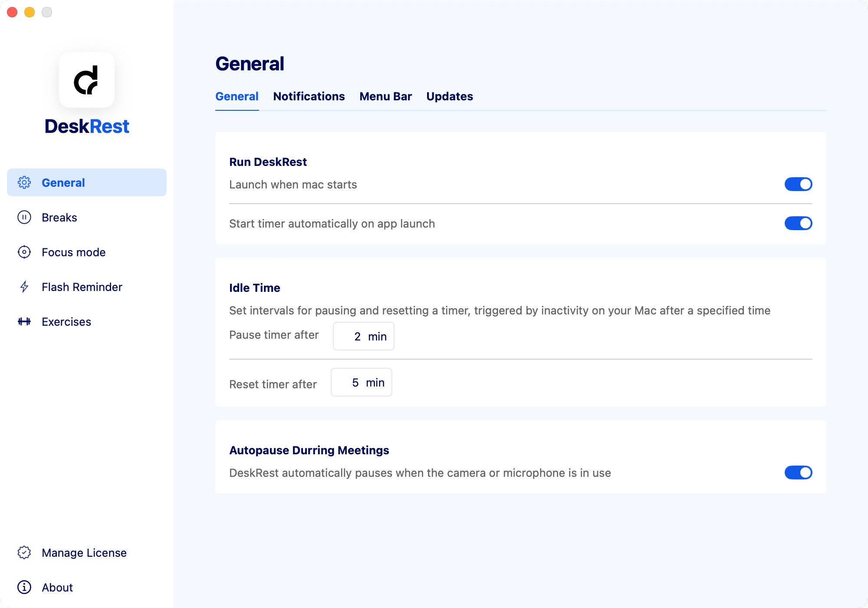This screenshot has width=868, height=608.
Task: Open Breaks settings in sidebar
Action: pos(87,217)
